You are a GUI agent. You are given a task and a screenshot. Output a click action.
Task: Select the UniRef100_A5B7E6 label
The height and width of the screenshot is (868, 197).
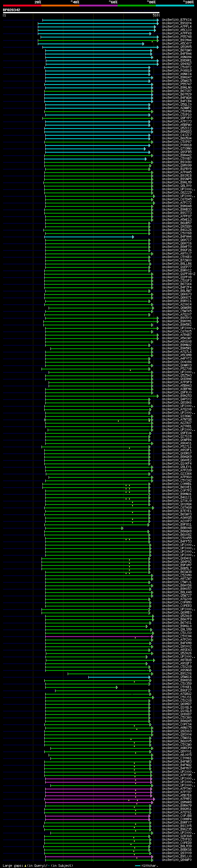tap(177, 795)
